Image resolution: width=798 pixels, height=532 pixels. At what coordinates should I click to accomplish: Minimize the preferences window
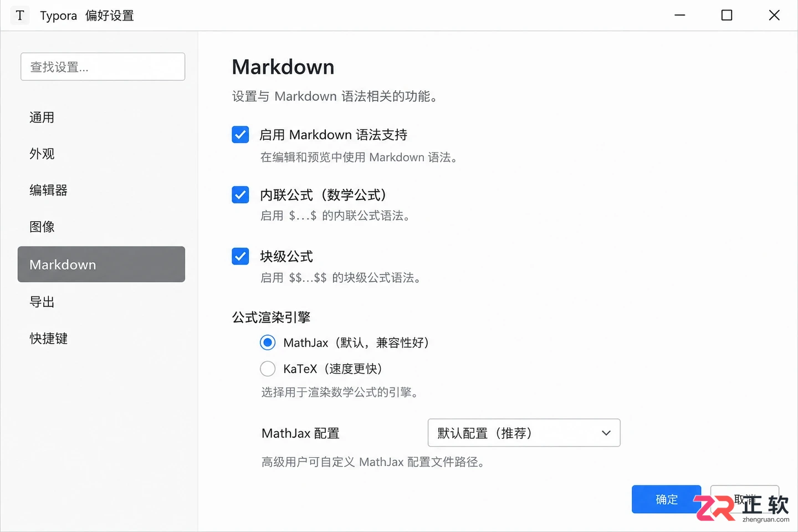pyautogui.click(x=680, y=16)
